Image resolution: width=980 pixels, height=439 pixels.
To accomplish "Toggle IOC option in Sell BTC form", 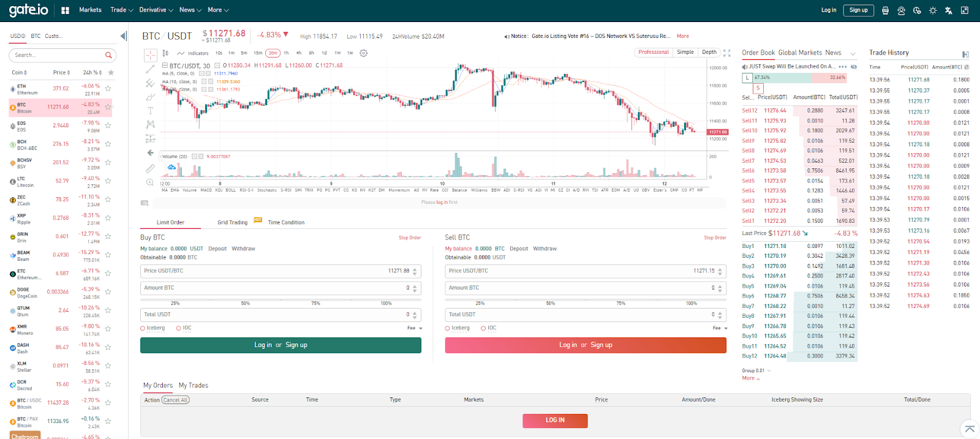I will (x=483, y=328).
